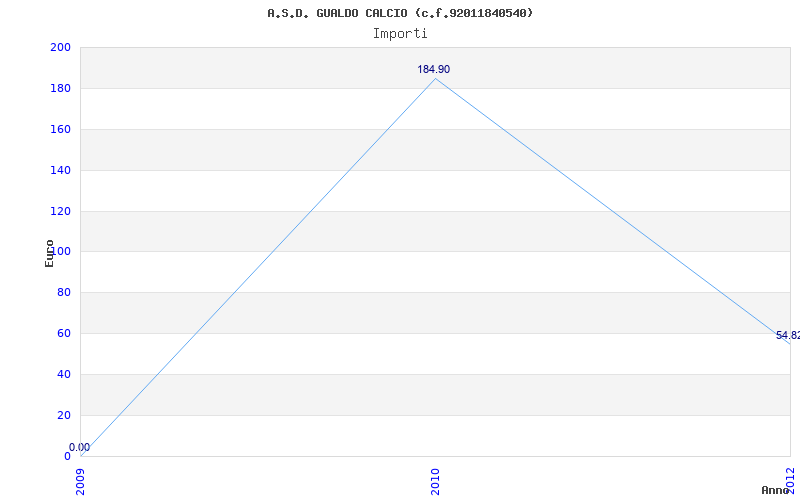Screen dimensions: 800x500
Task: Click the 120 y-axis tick label
Action: point(60,211)
